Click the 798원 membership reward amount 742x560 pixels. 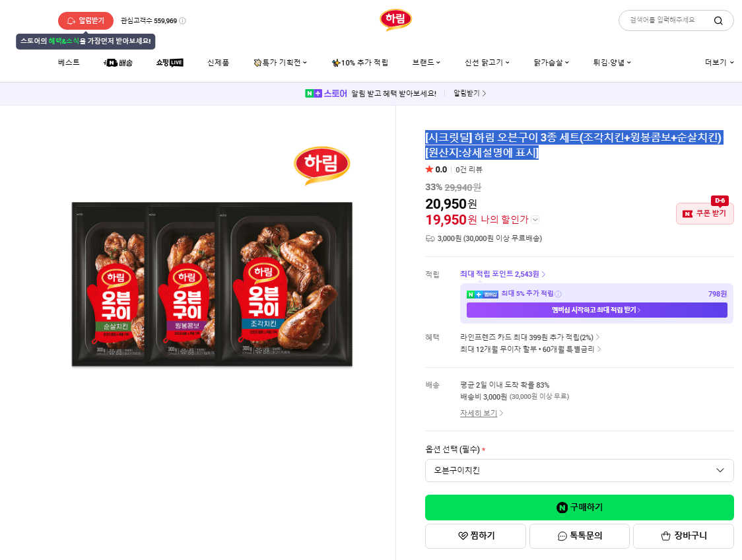[x=718, y=294]
